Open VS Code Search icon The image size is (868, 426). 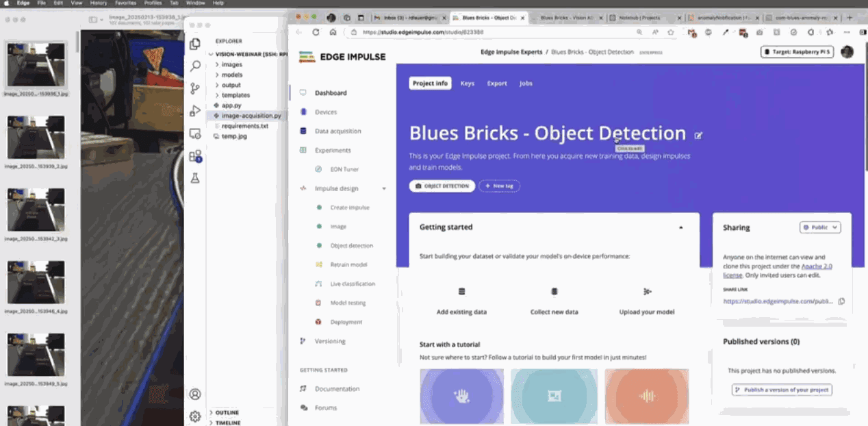(x=195, y=66)
